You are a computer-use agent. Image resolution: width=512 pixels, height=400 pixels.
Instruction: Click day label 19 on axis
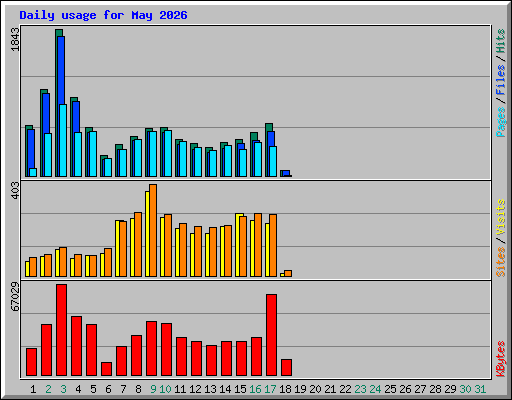point(300,389)
